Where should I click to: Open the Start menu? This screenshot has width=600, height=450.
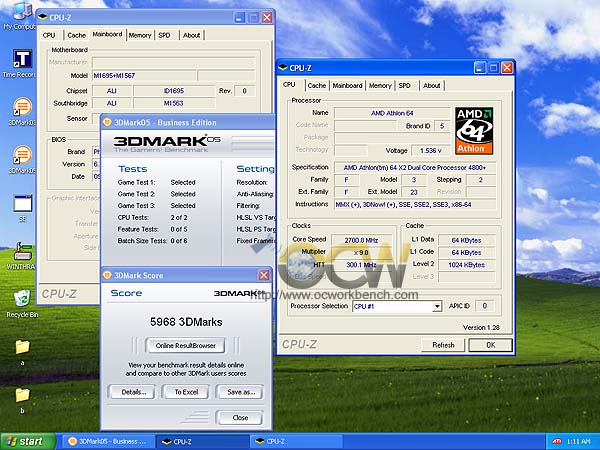[x=28, y=441]
